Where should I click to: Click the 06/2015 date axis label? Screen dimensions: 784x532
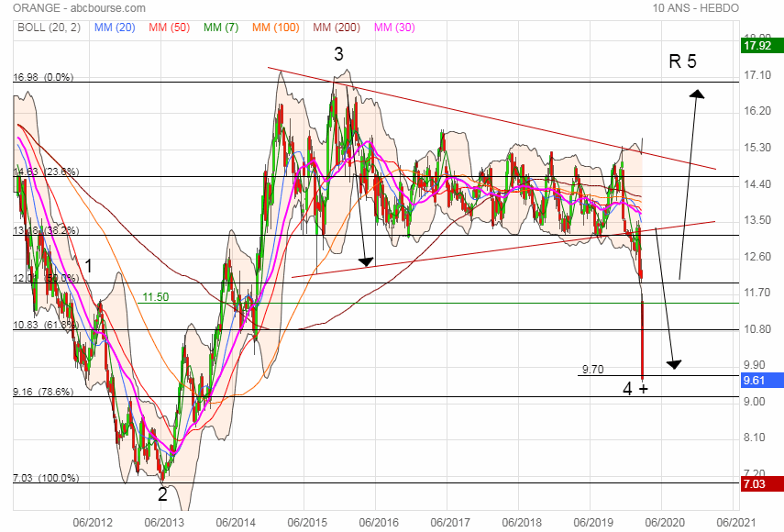click(x=307, y=523)
